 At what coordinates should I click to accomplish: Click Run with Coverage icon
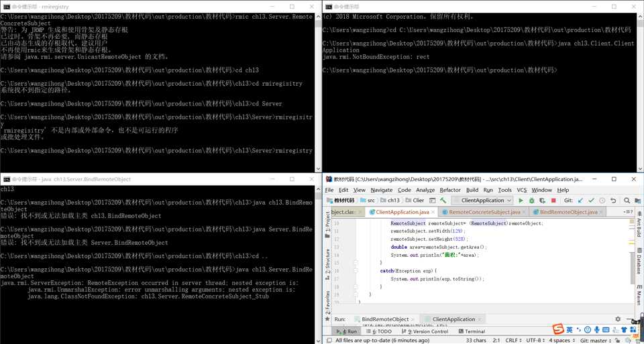(542, 200)
